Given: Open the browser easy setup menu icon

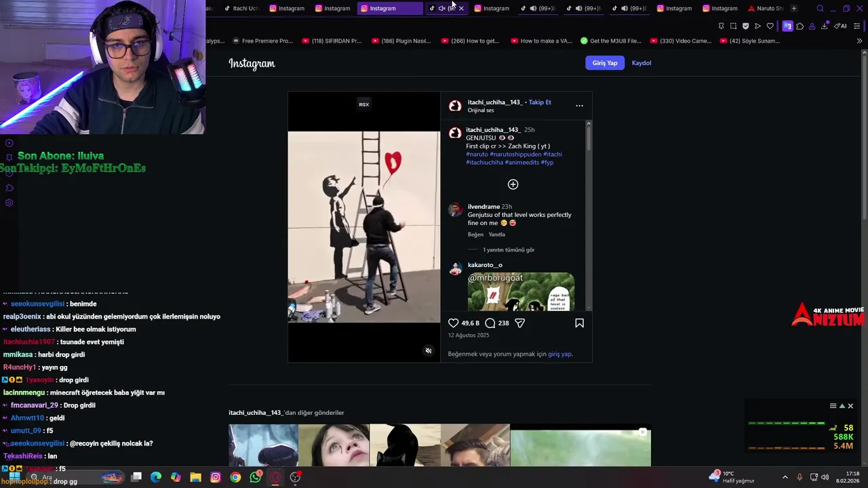Looking at the screenshot, I should click(x=857, y=26).
